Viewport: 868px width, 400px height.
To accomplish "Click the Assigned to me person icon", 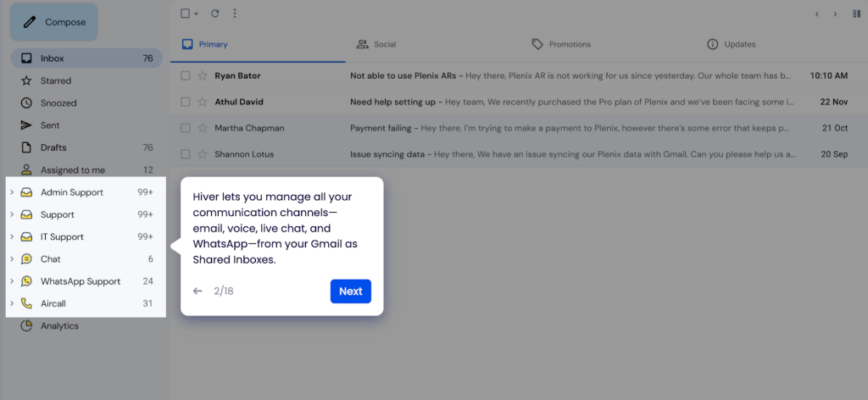I will coord(26,169).
